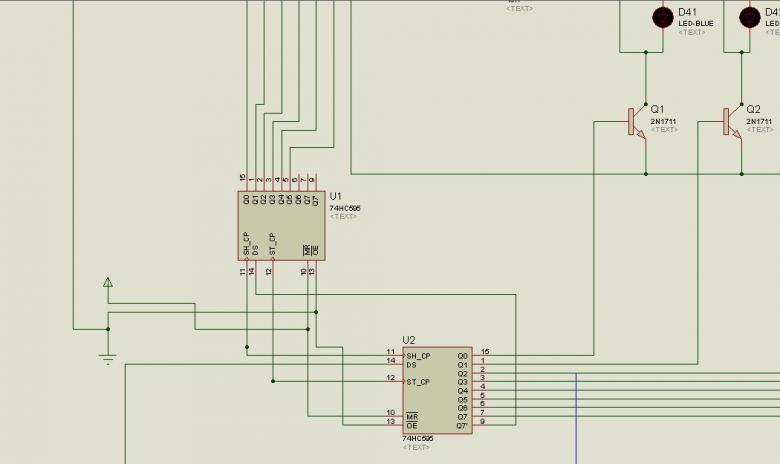780x464 pixels.
Task: Click the 2N1711 value under Q1
Action: point(663,121)
